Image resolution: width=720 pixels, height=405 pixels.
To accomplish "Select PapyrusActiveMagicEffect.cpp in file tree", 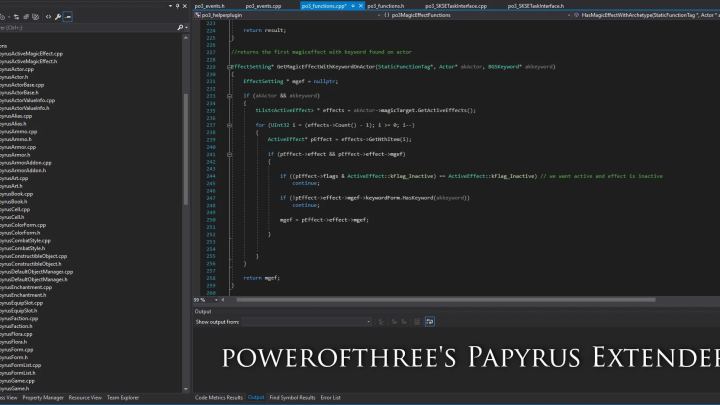I will [x=31, y=54].
